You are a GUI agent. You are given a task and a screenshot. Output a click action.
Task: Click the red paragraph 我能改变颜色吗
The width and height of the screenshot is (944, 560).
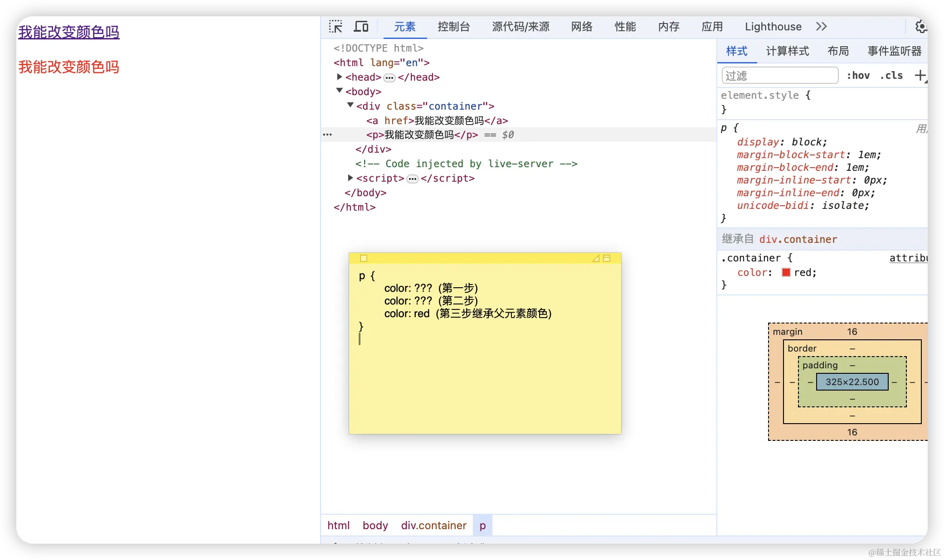(x=68, y=67)
